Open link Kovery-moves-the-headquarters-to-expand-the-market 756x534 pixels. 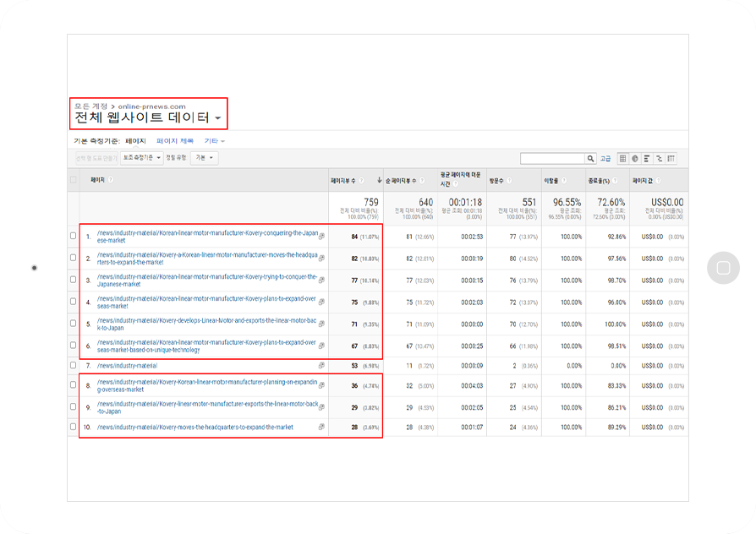pyautogui.click(x=195, y=427)
